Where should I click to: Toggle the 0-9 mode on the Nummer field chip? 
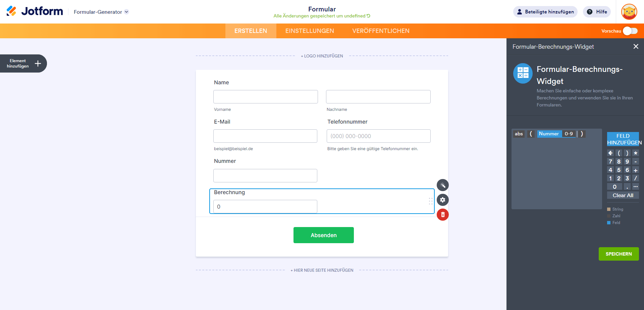pyautogui.click(x=569, y=134)
